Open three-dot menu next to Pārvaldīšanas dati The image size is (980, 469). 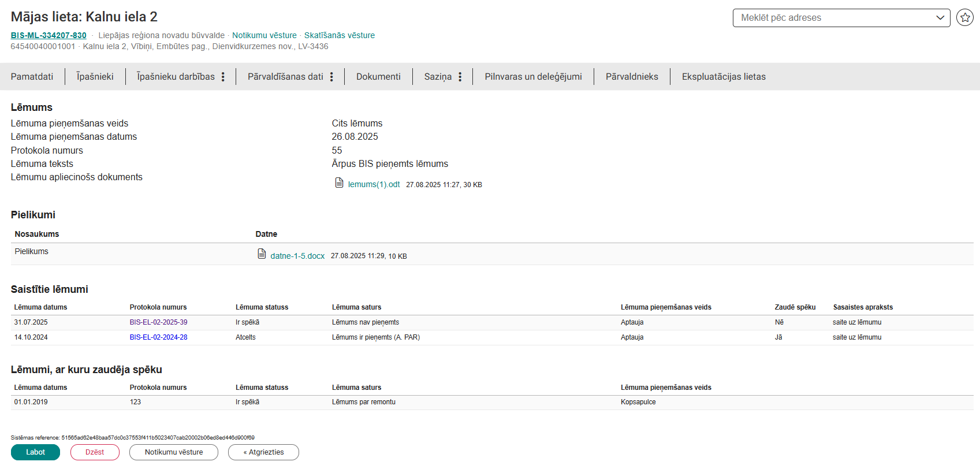click(x=331, y=77)
